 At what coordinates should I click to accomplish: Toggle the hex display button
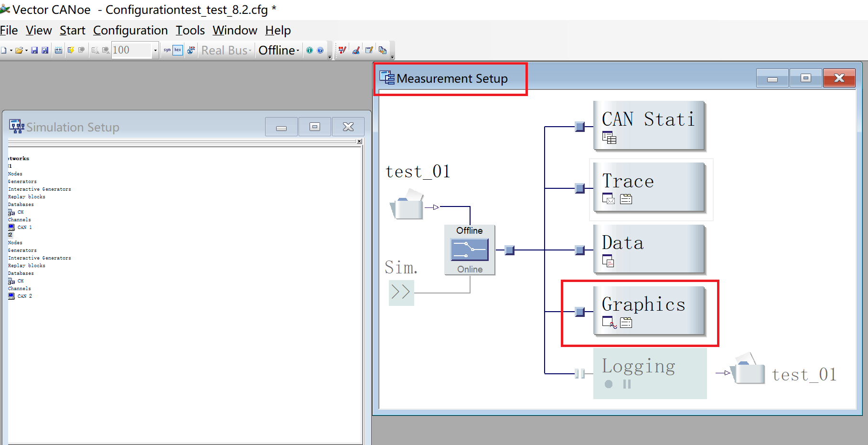point(177,50)
